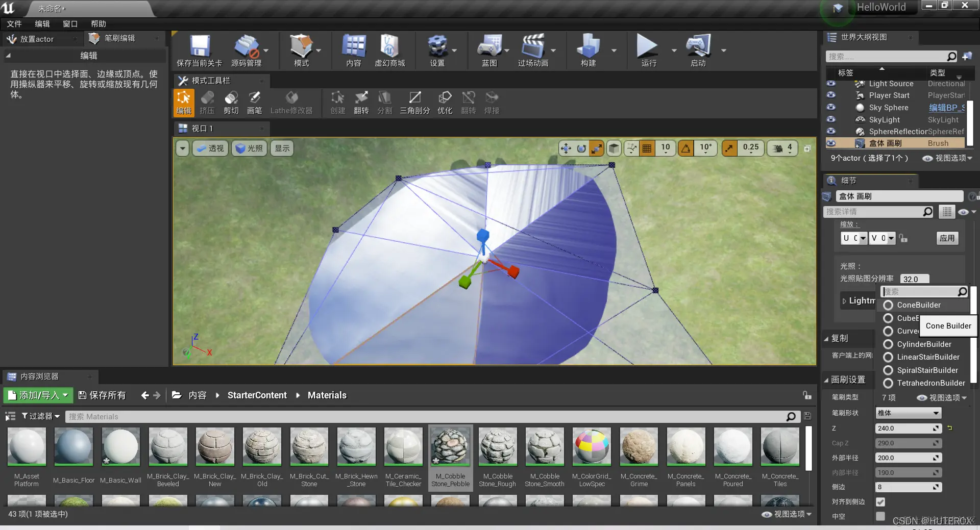Click Save All in content browser
The width and height of the screenshot is (980, 530).
coord(102,395)
